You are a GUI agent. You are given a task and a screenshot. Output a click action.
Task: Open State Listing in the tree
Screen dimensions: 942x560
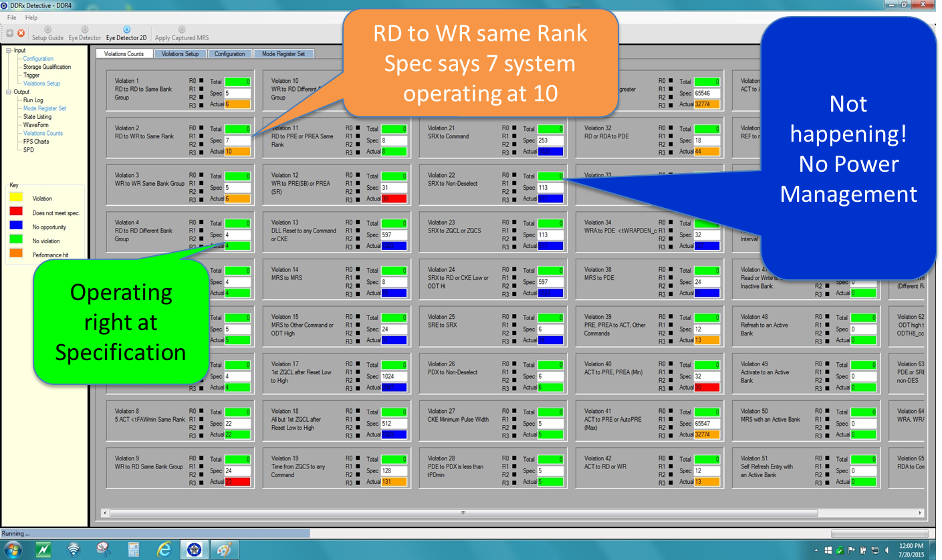tap(37, 117)
